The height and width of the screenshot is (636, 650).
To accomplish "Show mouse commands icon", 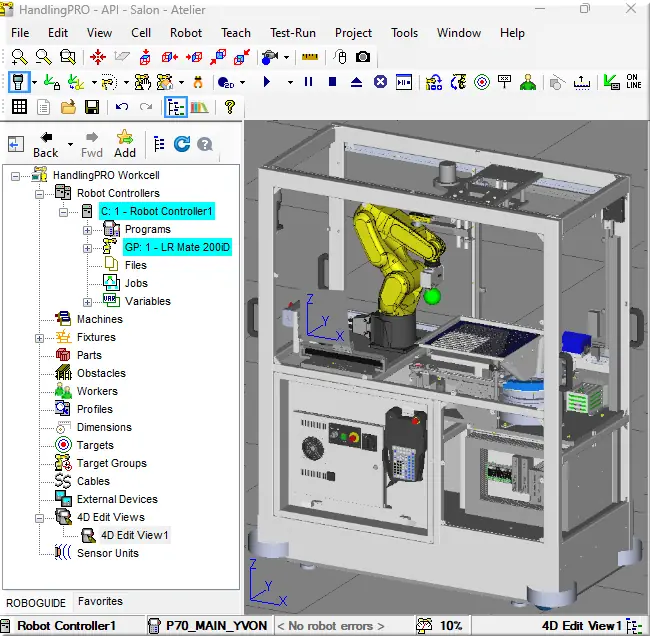I will 340,57.
